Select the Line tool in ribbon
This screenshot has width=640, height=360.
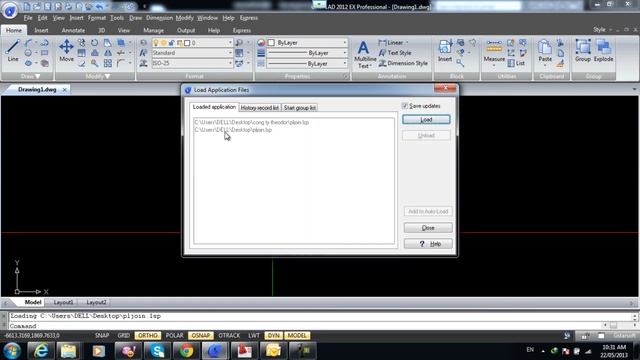tap(13, 50)
